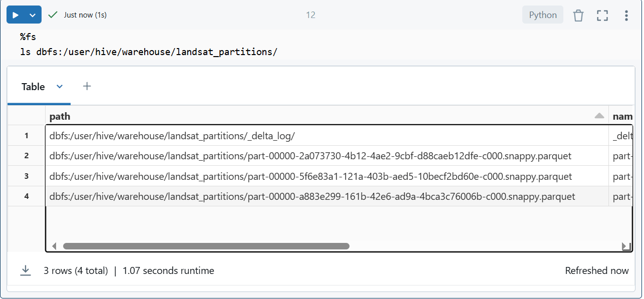
Task: Expand cell to fullscreen view
Action: tap(602, 15)
